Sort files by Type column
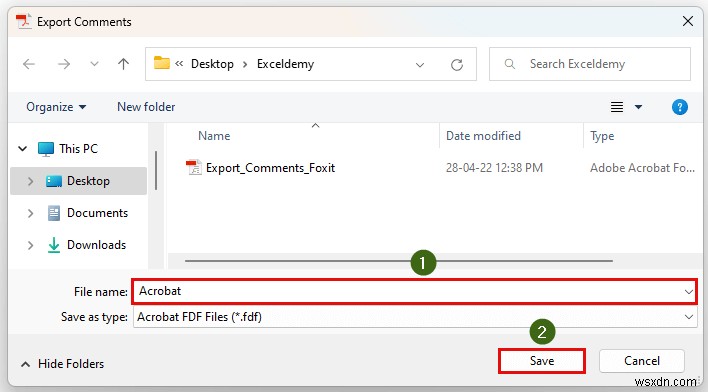The height and width of the screenshot is (392, 708). (x=602, y=136)
